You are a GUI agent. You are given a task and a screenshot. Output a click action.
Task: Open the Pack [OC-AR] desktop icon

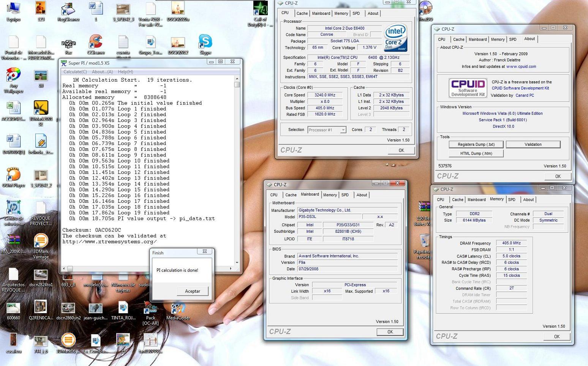click(150, 313)
